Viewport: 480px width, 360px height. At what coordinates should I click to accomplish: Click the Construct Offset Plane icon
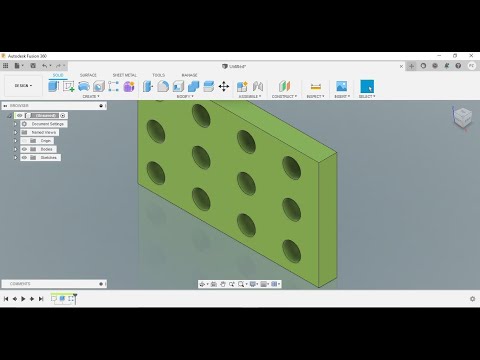tap(284, 86)
